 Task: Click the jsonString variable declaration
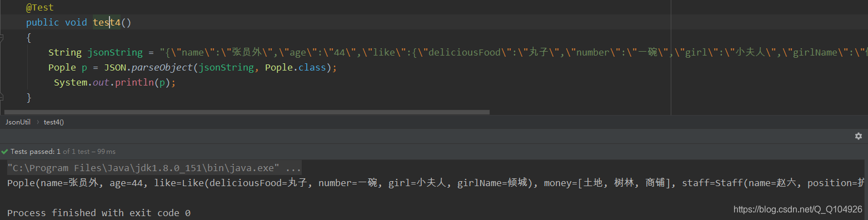[x=115, y=53]
